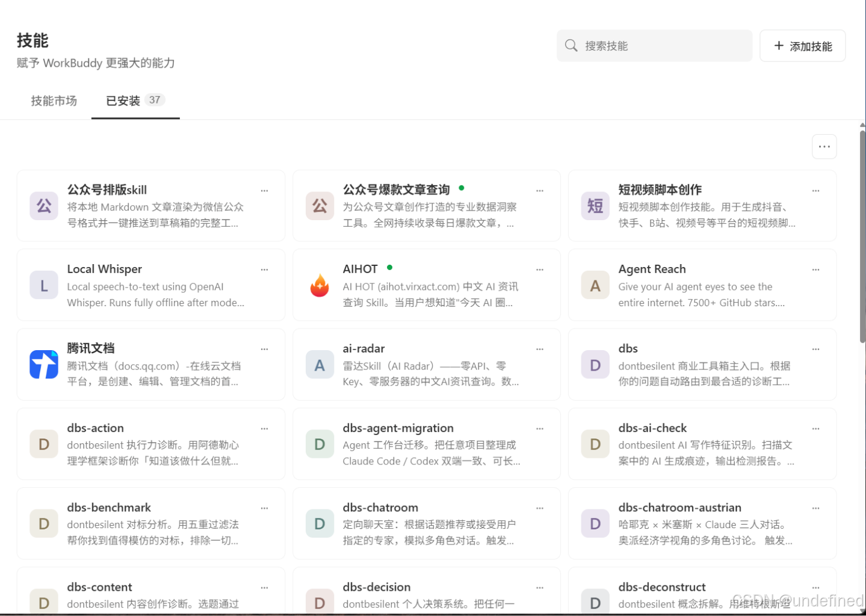Click the 腾讯文档 blue logo icon
This screenshot has height=616, width=866.
click(44, 365)
